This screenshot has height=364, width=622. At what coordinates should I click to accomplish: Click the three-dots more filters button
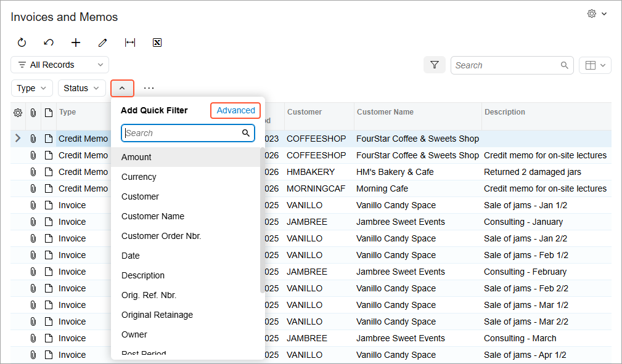click(x=149, y=88)
